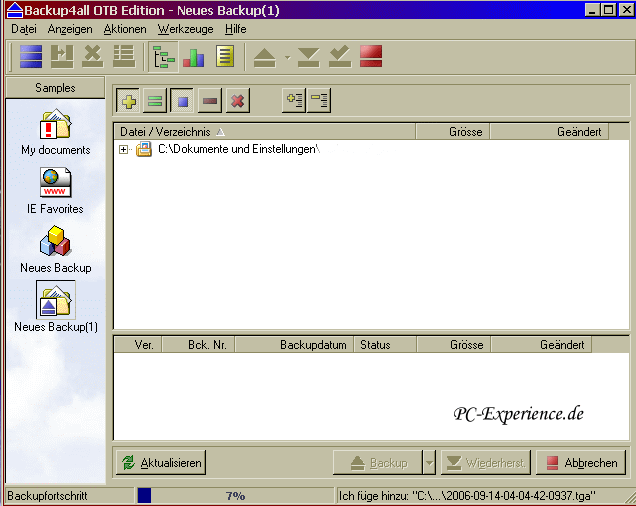Toggle the blue square modified files filter
The width and height of the screenshot is (636, 506).
183,101
